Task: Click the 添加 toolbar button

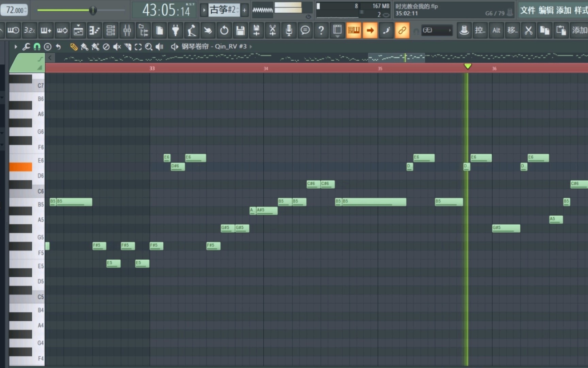Action: (579, 31)
